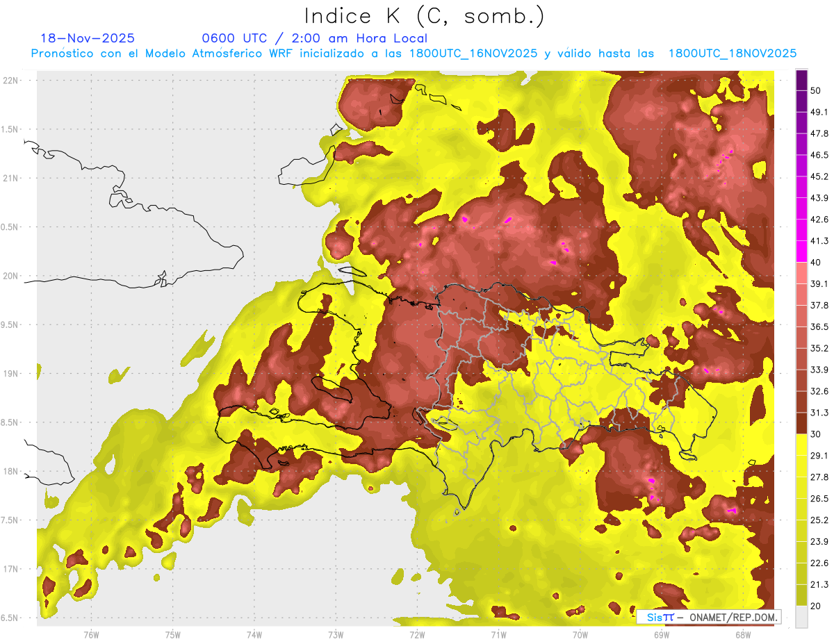Viewport: 834px width, 644px height.
Task: Click the '21N' latitude axis label
Action: point(11,178)
